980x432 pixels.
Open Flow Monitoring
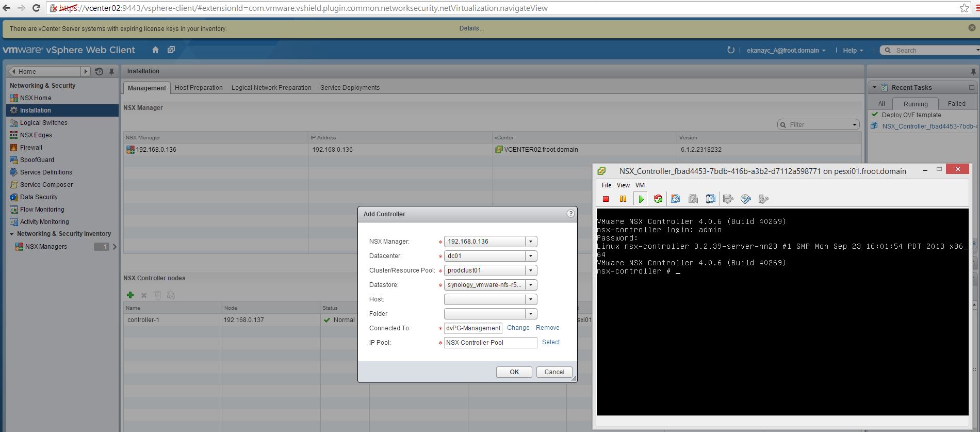(x=42, y=210)
